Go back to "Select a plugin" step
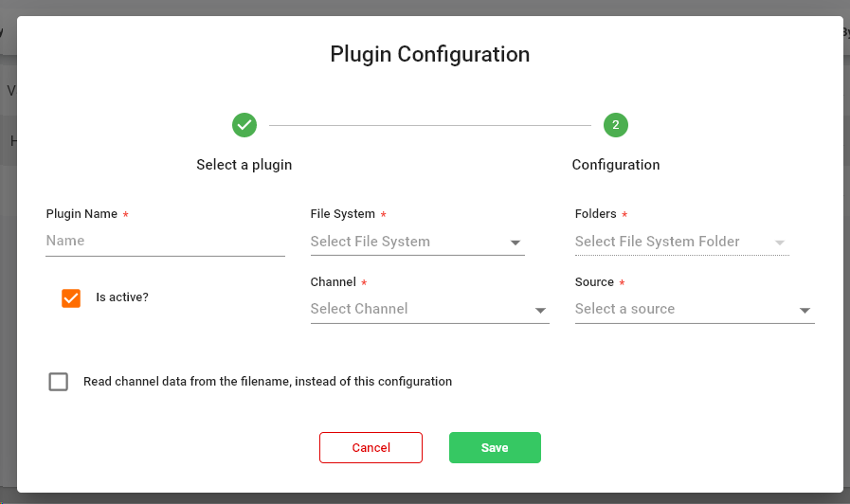This screenshot has width=850, height=504. click(244, 165)
